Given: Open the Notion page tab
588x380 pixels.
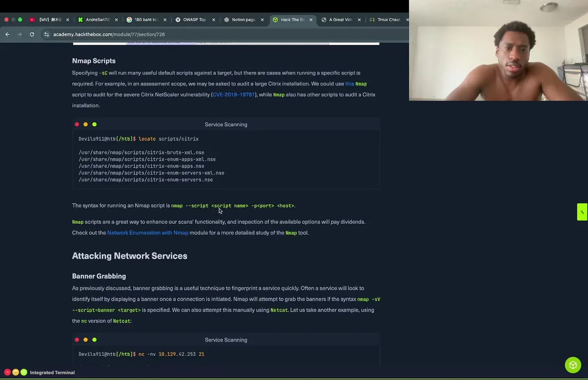Looking at the screenshot, I should tap(243, 20).
